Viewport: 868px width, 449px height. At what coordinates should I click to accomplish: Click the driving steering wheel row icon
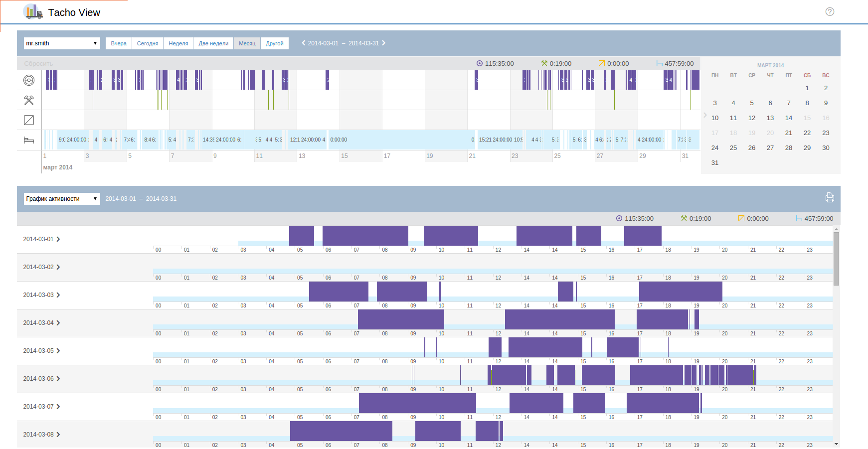click(x=29, y=80)
